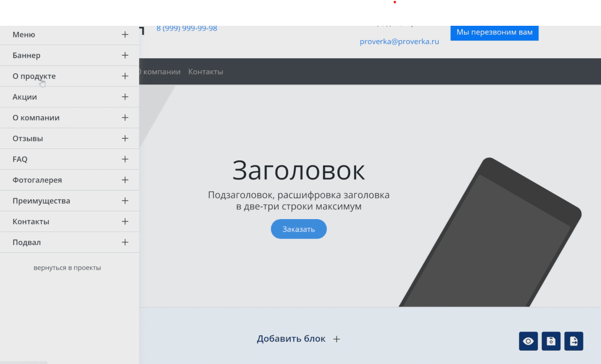Click the Заказать button
The height and width of the screenshot is (364, 601).
point(298,229)
